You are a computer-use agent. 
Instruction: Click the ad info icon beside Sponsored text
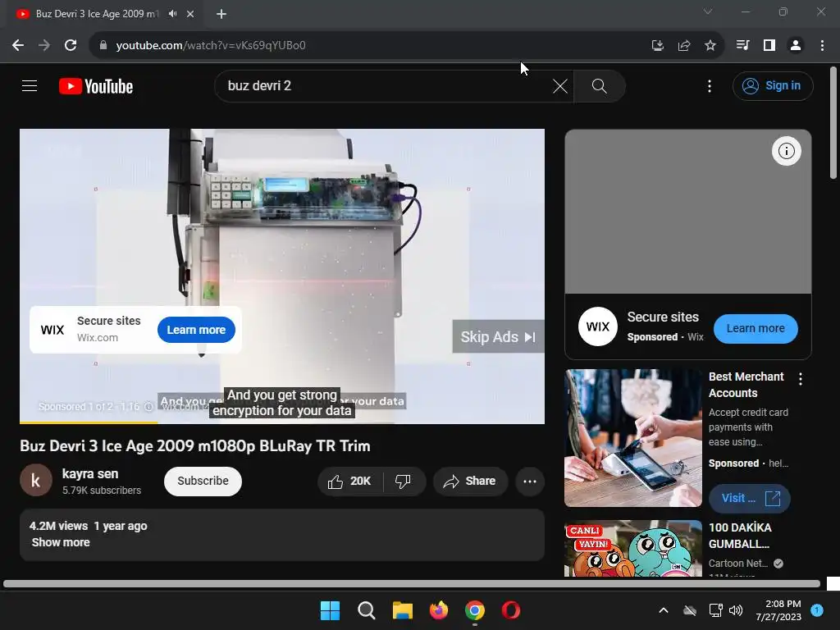(x=149, y=407)
